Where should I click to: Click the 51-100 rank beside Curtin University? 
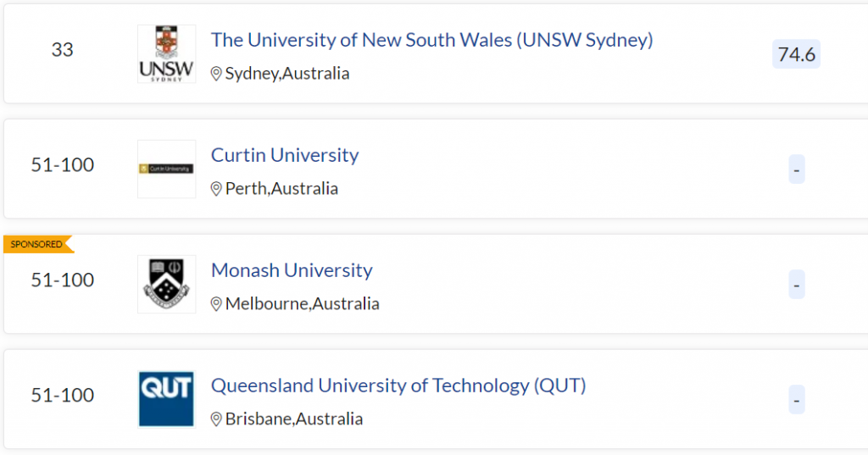[63, 164]
